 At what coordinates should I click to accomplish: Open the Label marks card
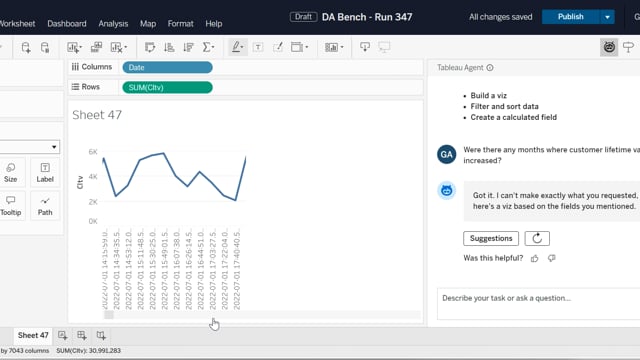pos(45,173)
